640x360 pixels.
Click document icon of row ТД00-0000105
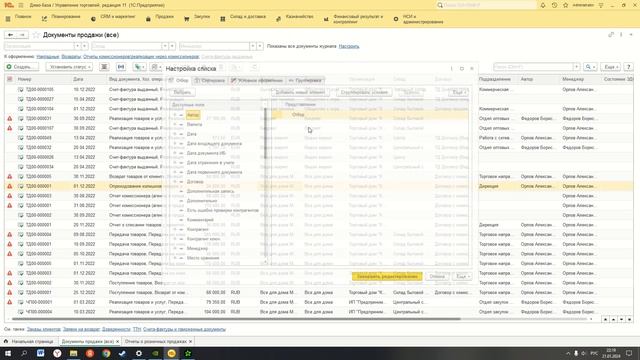pos(20,89)
